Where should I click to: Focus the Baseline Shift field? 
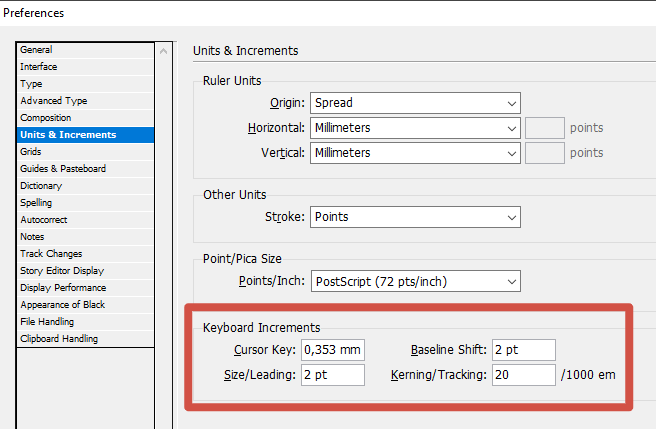point(523,350)
